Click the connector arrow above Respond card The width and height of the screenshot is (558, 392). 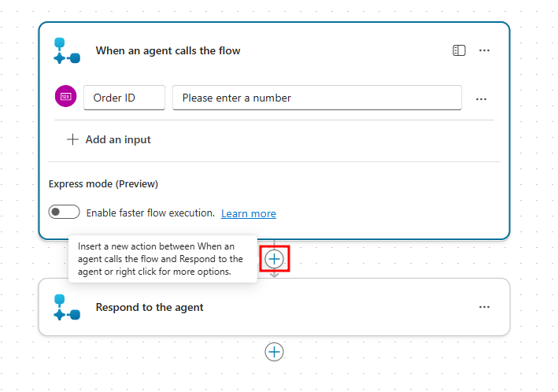[x=274, y=275]
